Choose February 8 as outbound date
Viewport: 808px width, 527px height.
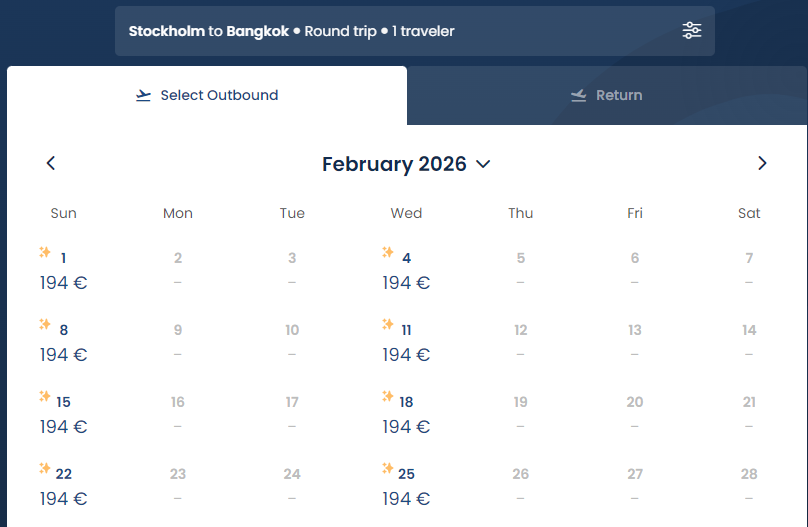coord(63,342)
